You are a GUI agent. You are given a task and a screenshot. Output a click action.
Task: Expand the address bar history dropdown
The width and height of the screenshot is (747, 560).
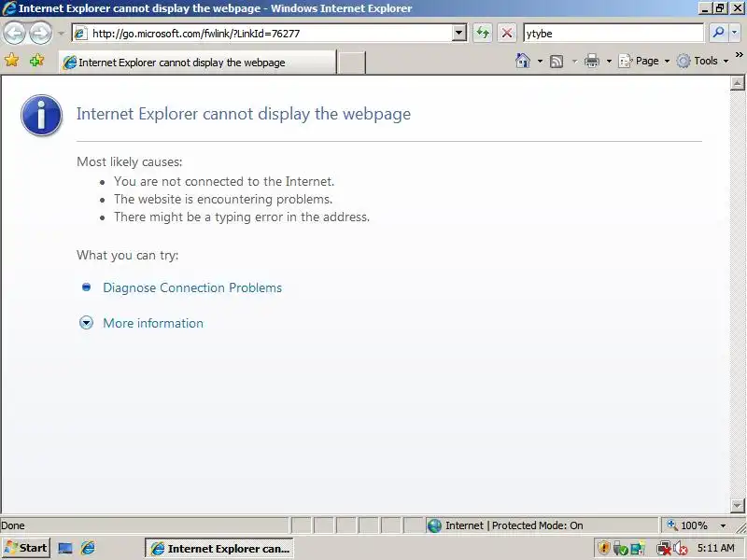(x=459, y=34)
